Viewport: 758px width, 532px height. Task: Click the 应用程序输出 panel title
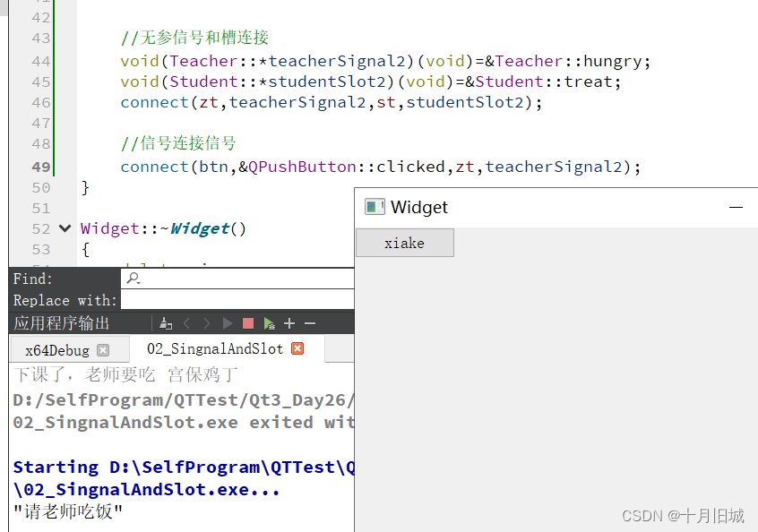[62, 323]
